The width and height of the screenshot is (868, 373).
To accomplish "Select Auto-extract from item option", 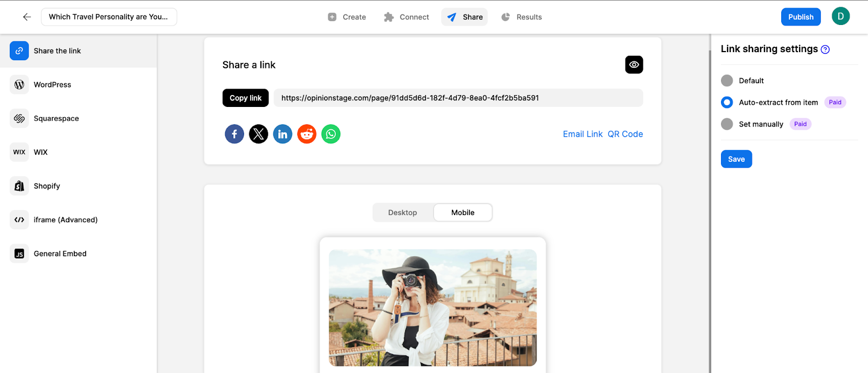I will (x=727, y=103).
